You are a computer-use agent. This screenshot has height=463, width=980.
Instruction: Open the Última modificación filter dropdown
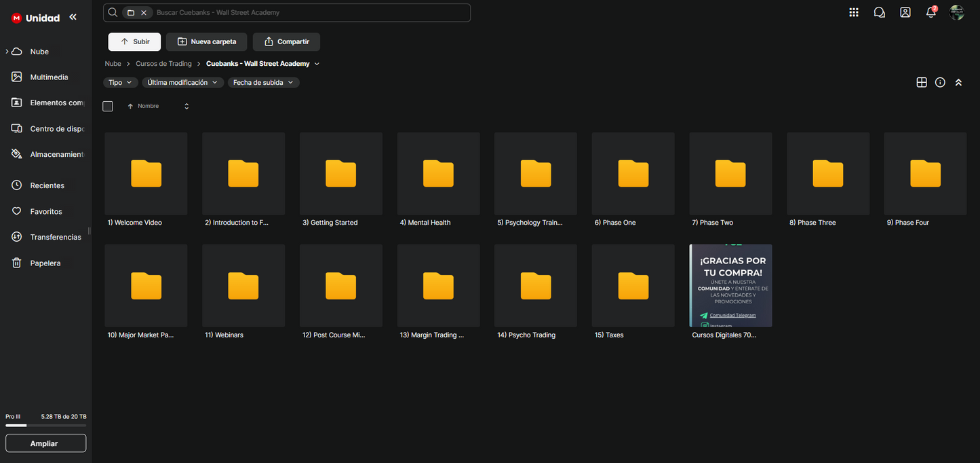click(182, 82)
